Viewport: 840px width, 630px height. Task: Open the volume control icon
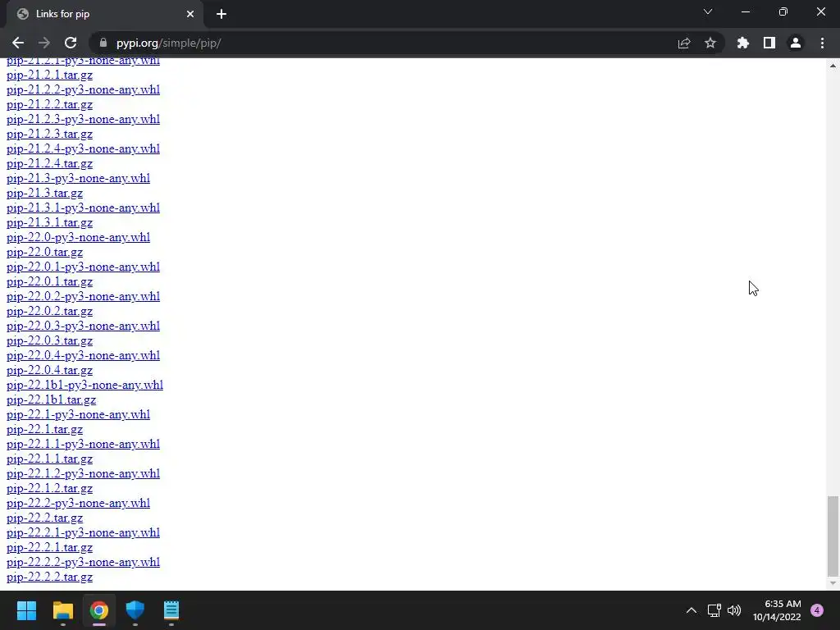(734, 610)
